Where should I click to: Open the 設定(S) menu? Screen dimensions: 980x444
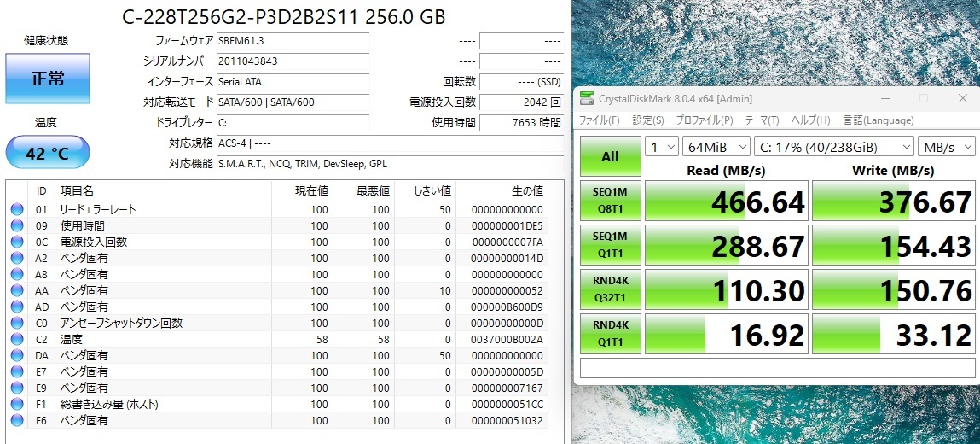coord(648,120)
